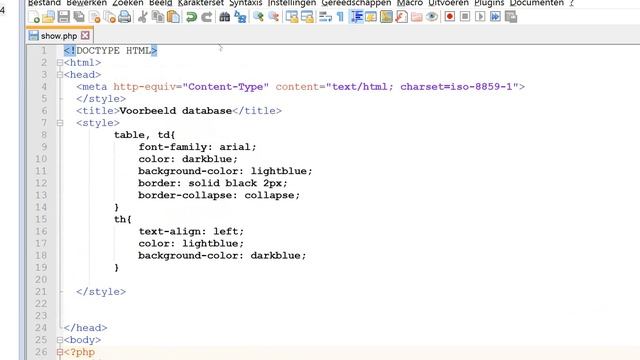The height and width of the screenshot is (360, 640).
Task: Open the Bewerken menu
Action: [87, 3]
